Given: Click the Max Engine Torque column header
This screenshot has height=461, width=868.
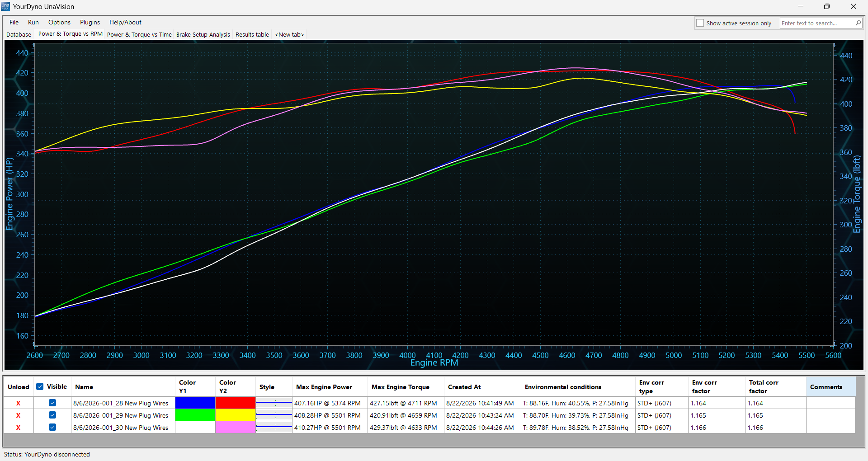Looking at the screenshot, I should tap(406, 387).
